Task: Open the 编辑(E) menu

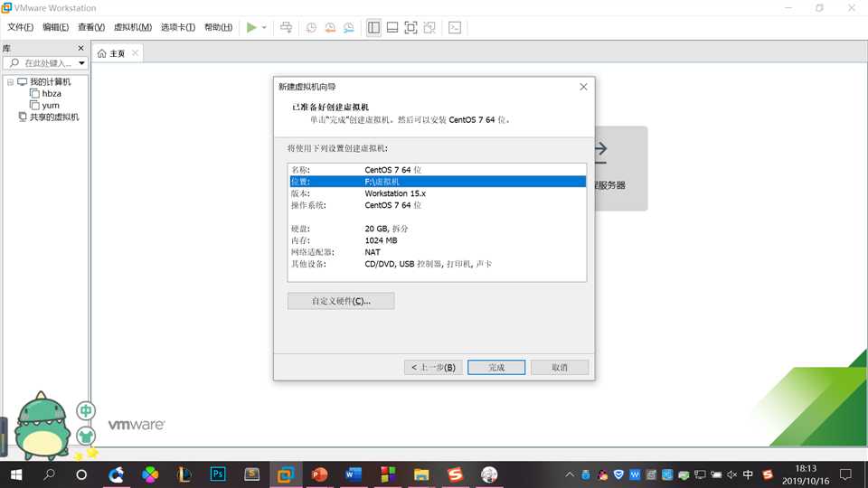Action: point(56,27)
